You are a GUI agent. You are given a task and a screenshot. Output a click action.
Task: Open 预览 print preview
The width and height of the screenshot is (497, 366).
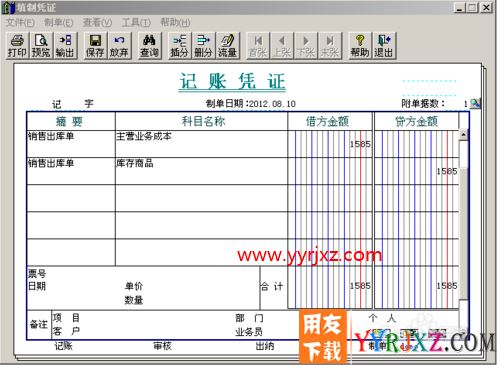pyautogui.click(x=41, y=46)
